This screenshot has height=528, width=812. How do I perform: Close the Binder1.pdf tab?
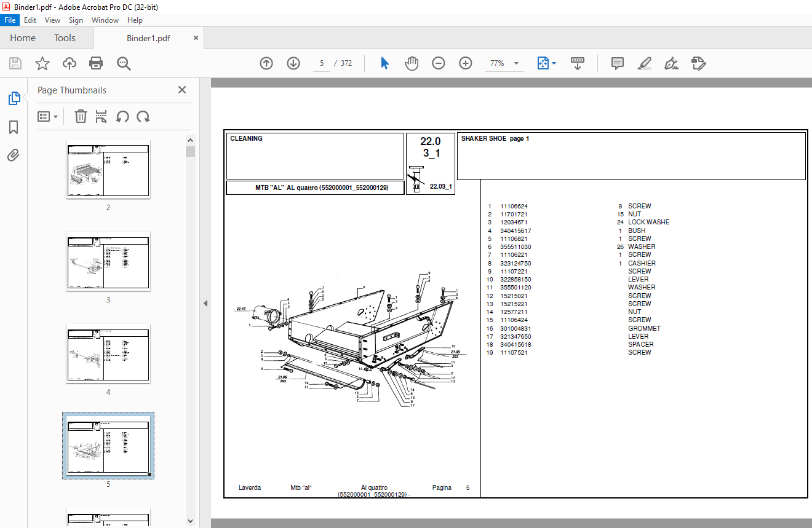[196, 38]
